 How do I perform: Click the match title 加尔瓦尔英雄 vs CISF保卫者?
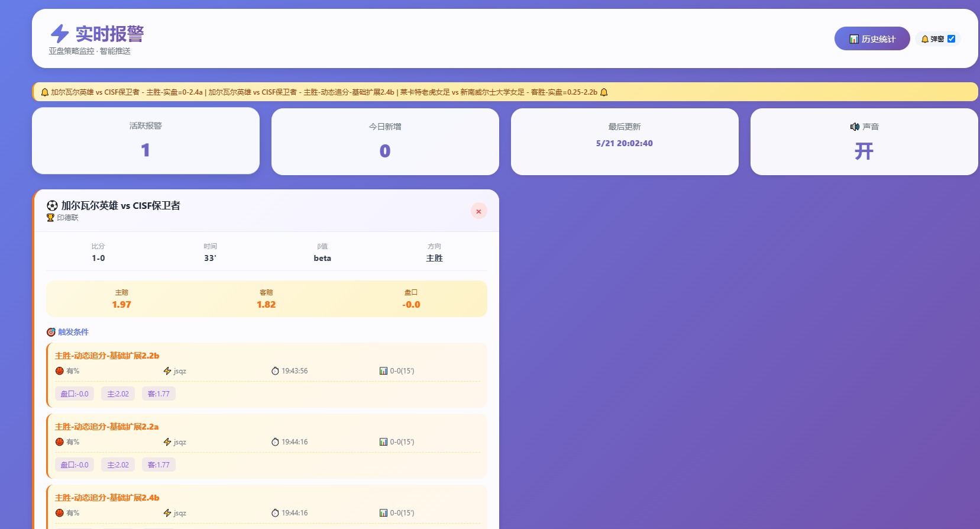point(121,205)
